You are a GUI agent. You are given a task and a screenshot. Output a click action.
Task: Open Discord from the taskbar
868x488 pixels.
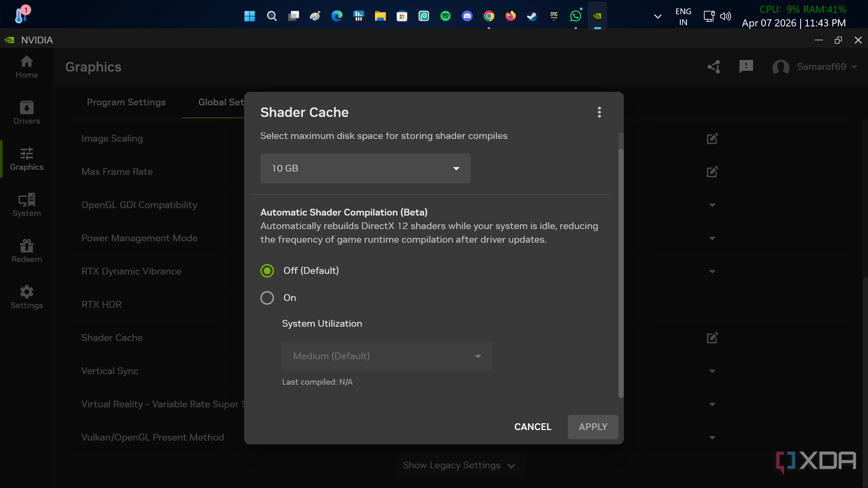tap(467, 16)
